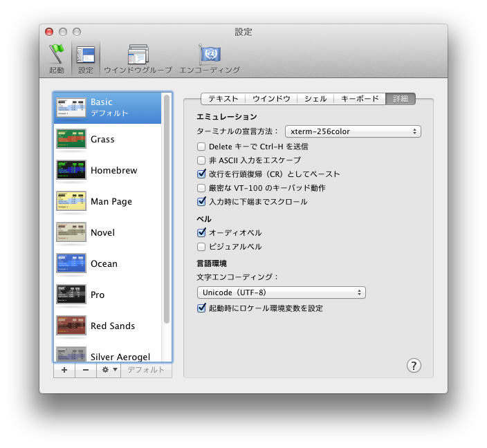The height and width of the screenshot is (448, 487).
Task: Add a new profile with the plus button
Action: coord(64,370)
